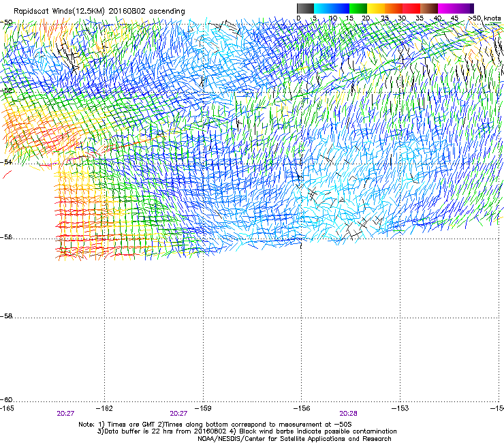This screenshot has width=504, height=443.
Task: Click the Rapidscat Winds title text
Action: [99, 11]
